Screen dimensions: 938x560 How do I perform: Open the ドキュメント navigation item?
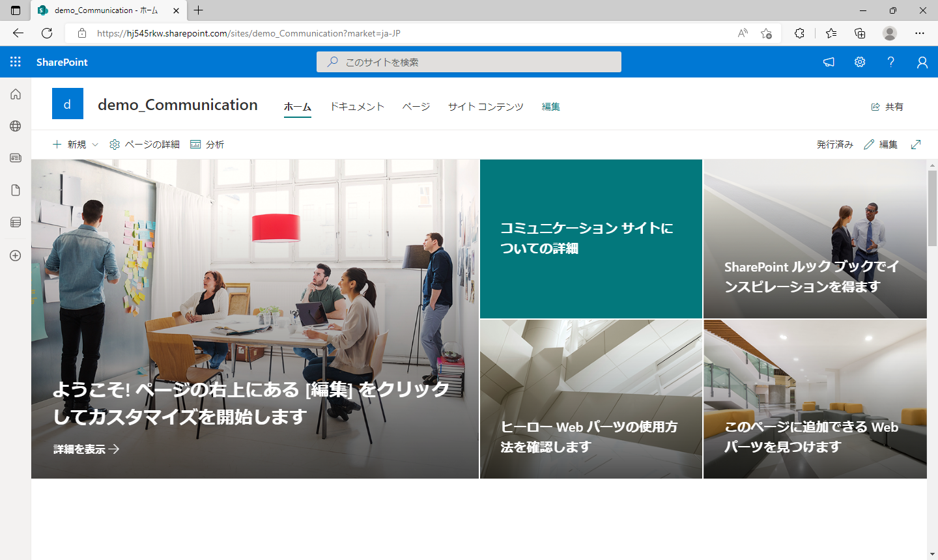357,107
